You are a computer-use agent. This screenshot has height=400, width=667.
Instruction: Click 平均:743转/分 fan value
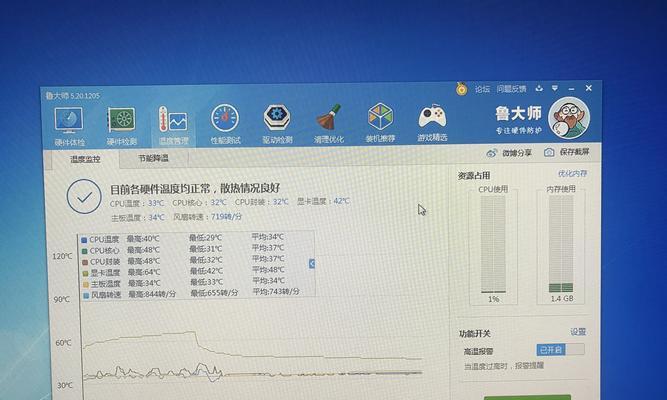click(x=276, y=291)
